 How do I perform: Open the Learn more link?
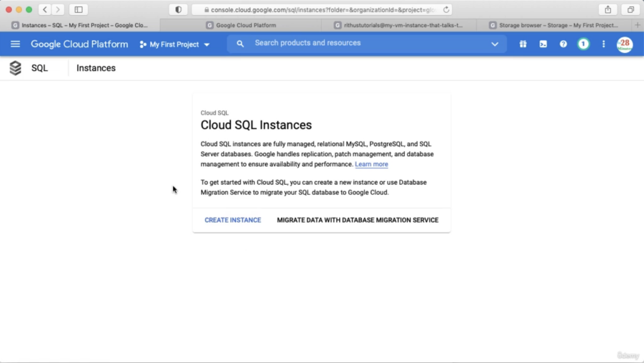[x=371, y=164]
